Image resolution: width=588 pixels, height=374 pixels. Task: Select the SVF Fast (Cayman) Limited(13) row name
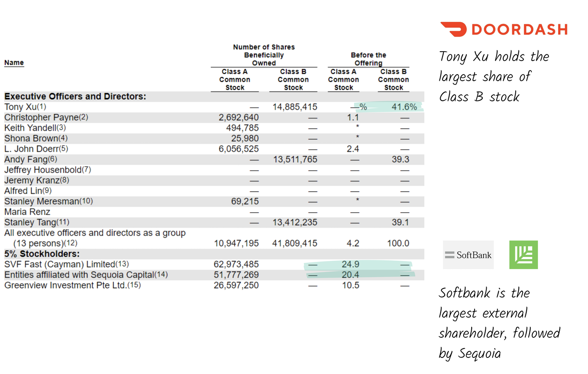pos(67,264)
